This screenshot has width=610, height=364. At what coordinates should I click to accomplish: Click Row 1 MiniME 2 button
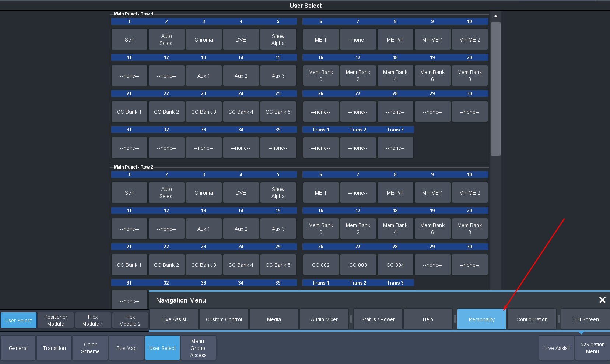[470, 40]
